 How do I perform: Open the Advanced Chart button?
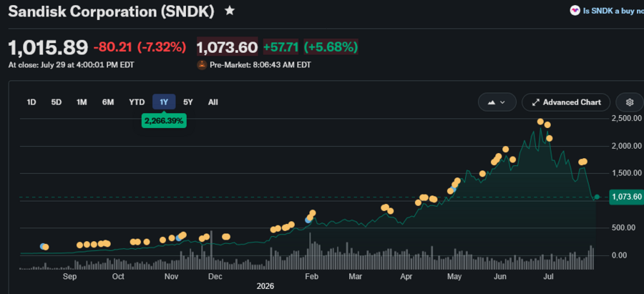567,102
